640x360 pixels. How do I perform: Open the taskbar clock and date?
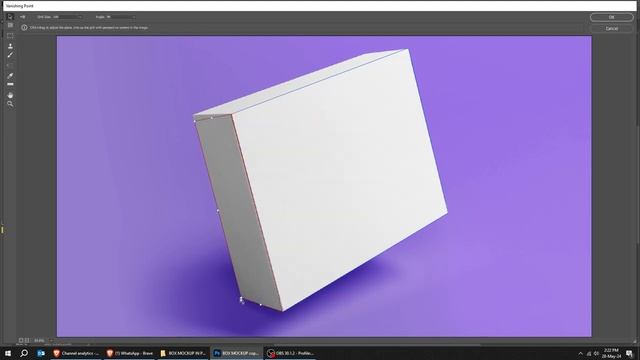click(611, 353)
